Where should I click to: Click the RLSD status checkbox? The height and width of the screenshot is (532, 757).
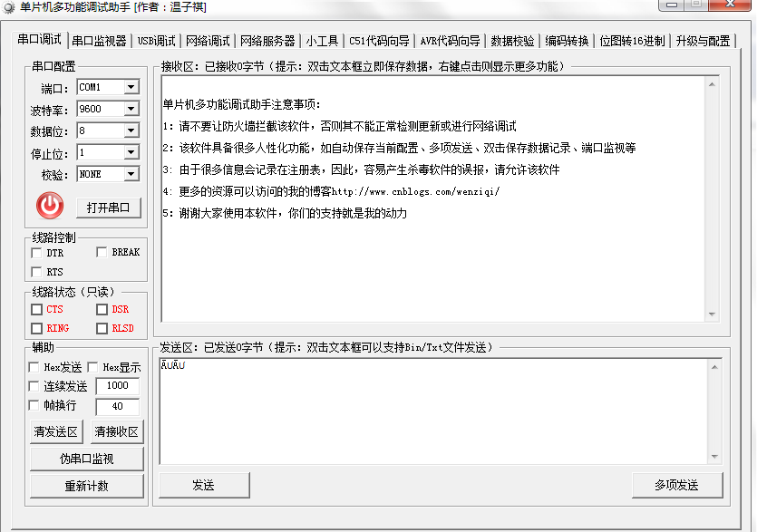tap(102, 328)
